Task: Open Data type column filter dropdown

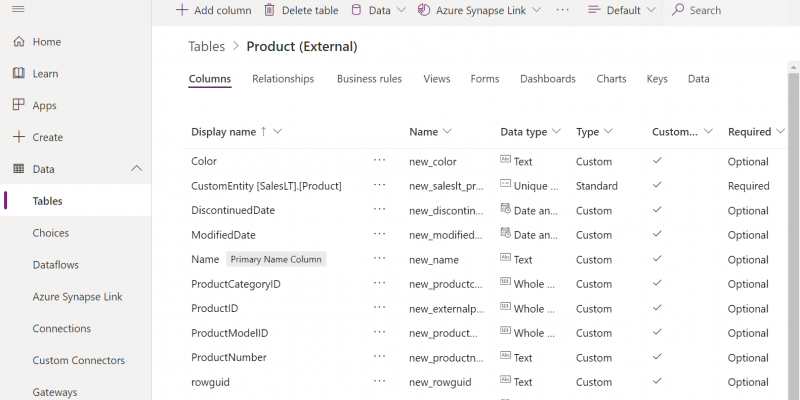Action: pos(555,132)
